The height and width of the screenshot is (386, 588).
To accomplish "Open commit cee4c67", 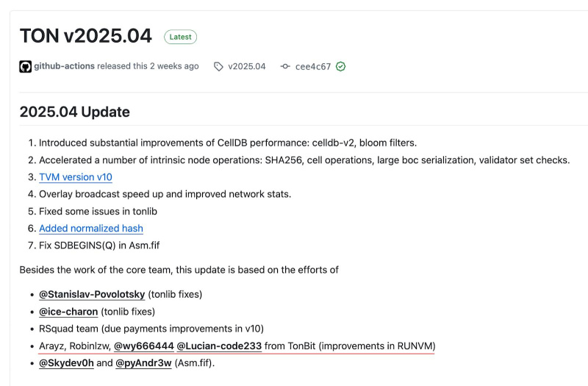I will tap(313, 66).
